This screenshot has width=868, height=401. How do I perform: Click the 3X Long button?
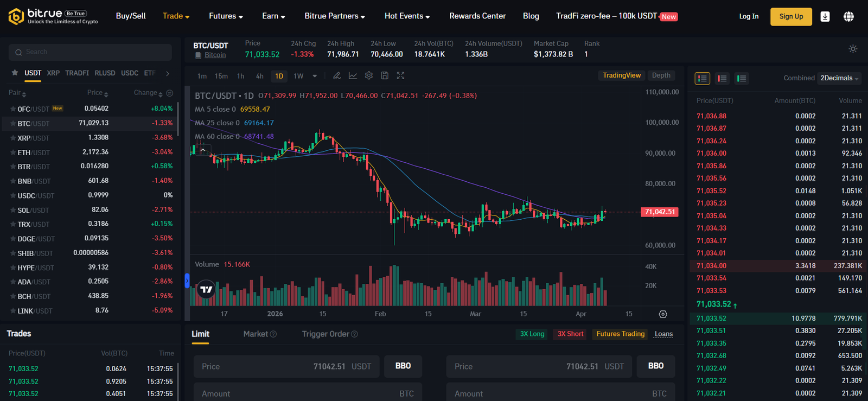[x=532, y=334]
